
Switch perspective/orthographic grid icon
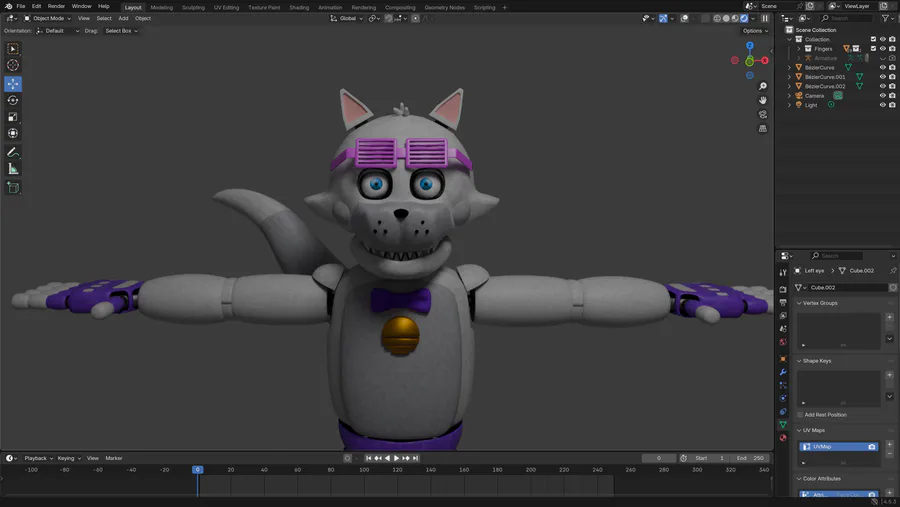pos(763,129)
